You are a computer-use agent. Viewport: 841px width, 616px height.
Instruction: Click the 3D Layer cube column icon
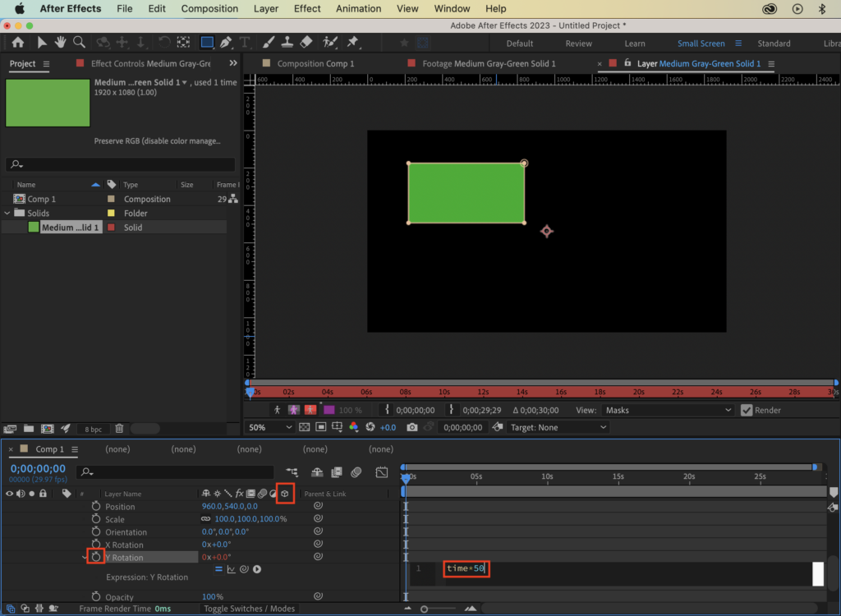click(x=285, y=494)
